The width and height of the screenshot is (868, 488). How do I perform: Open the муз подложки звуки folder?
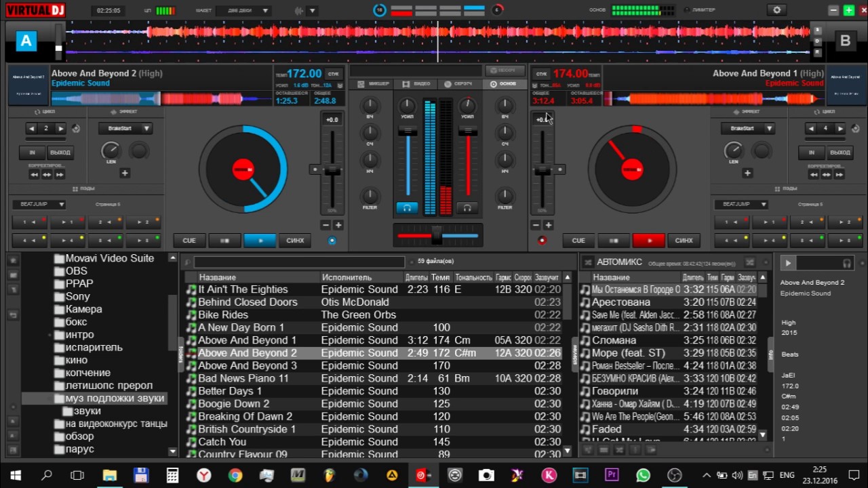(109, 398)
